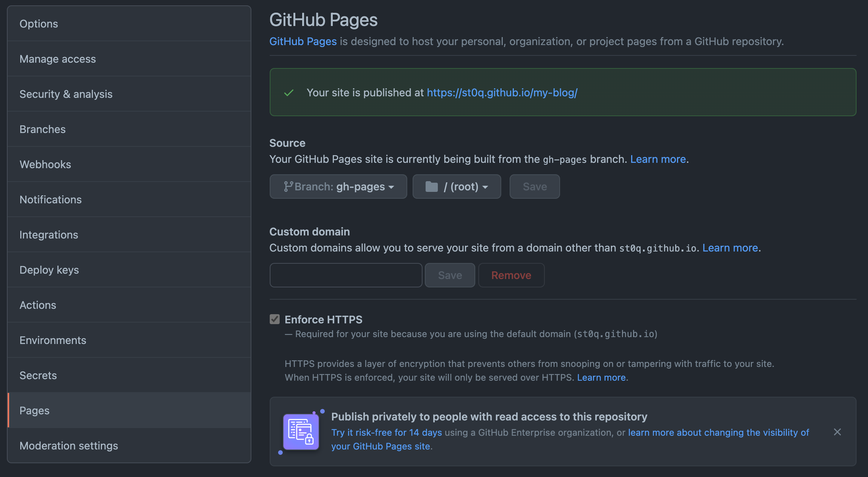The image size is (868, 477).
Task: Open Actions settings in sidebar
Action: pyautogui.click(x=129, y=305)
